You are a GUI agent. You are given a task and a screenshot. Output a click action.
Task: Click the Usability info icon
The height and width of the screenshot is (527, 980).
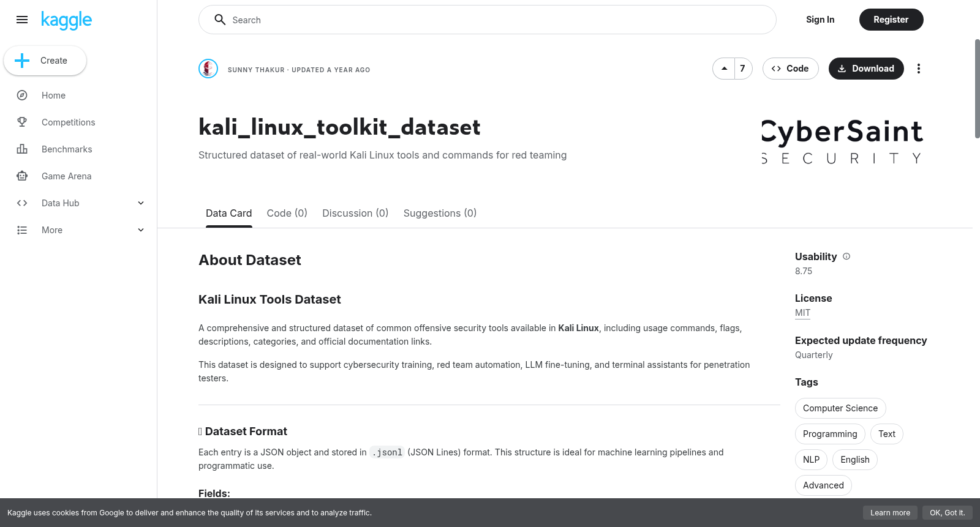tap(846, 256)
